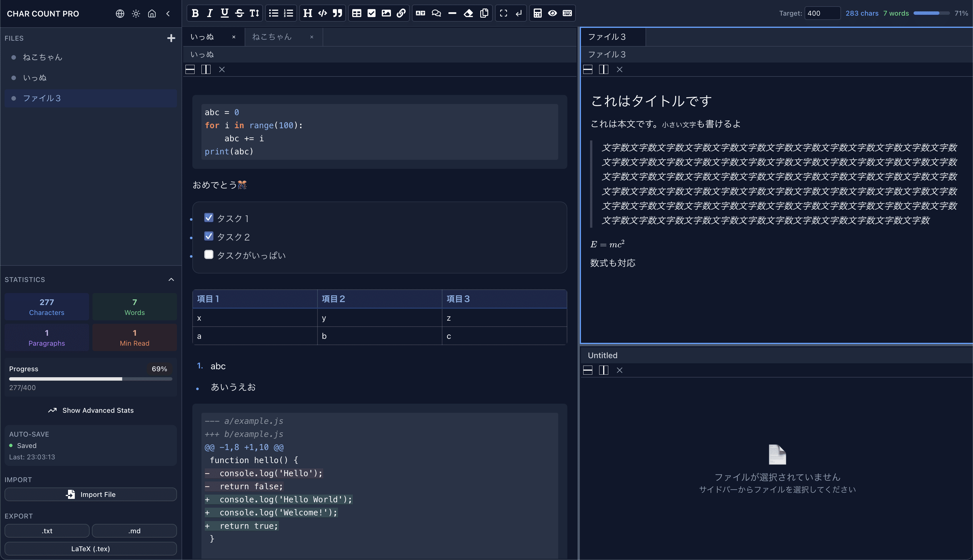Collapse the sidebar with left chevron

click(168, 14)
